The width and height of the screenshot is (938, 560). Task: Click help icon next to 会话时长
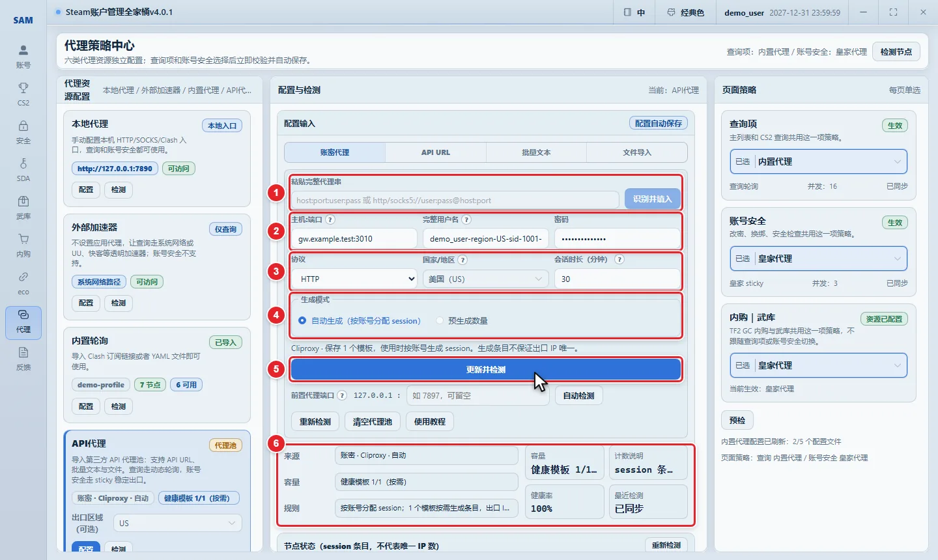coord(619,259)
